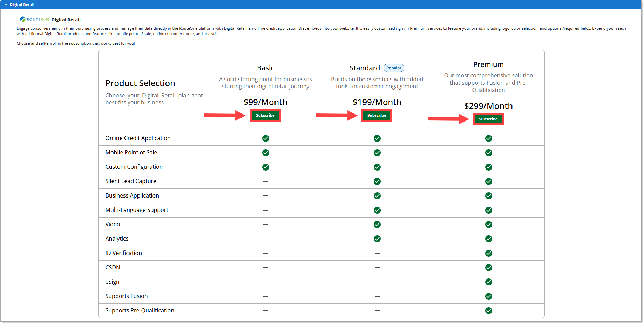Click Basic dash icon for Video row

[x=266, y=225]
